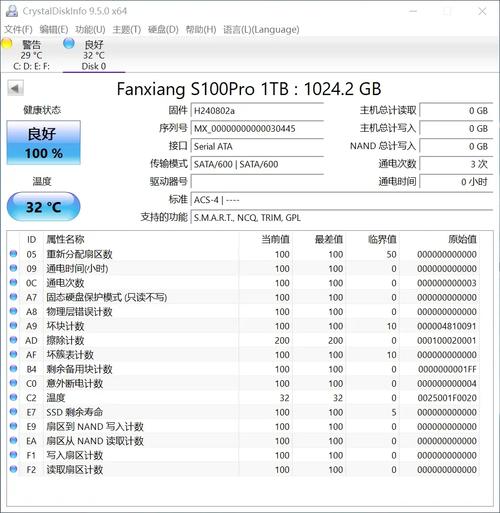Click status dot for row A7 固态硬盘保护模式
The image size is (500, 513).
point(13,297)
